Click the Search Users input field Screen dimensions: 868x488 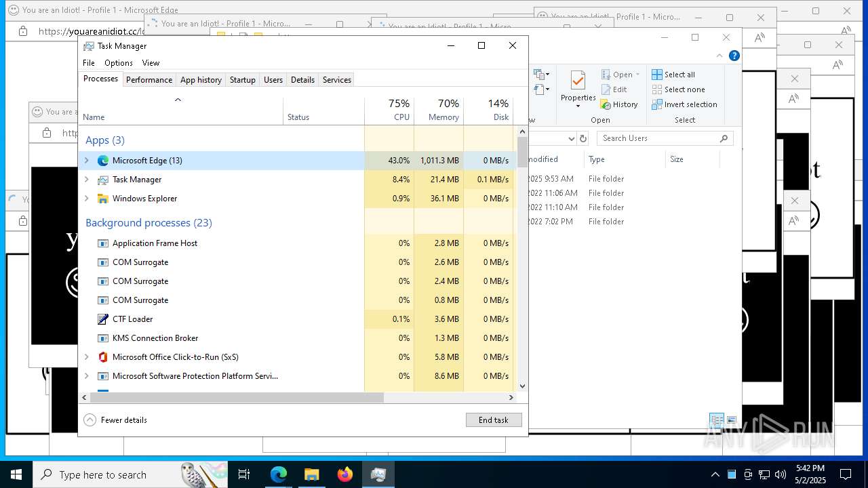click(x=665, y=138)
